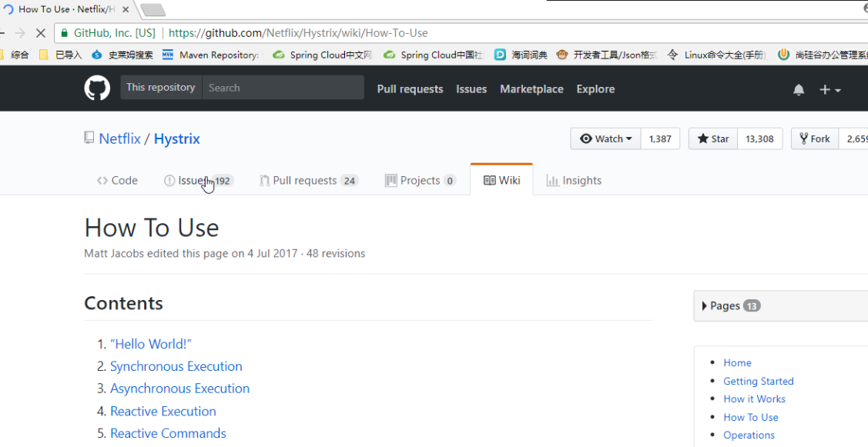
Task: View the 1,387 watchers count
Action: pyautogui.click(x=660, y=138)
